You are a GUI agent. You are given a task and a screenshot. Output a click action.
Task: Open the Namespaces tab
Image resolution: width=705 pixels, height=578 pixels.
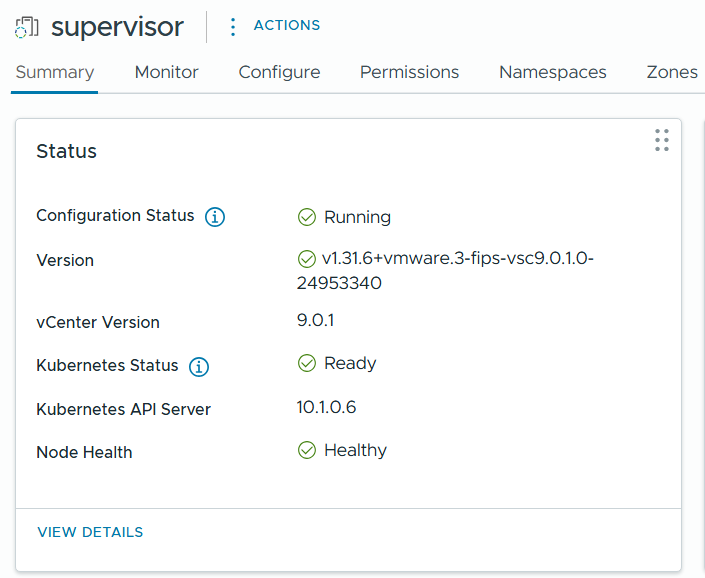click(553, 72)
